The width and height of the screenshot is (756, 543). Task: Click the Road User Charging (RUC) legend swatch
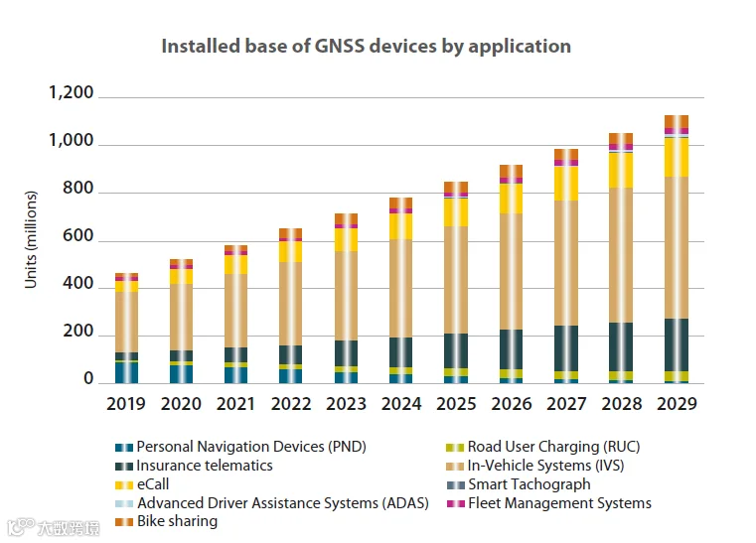click(x=455, y=448)
